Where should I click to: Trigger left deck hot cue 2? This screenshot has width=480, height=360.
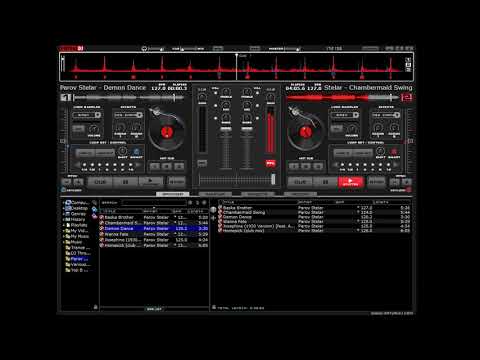tap(167, 166)
